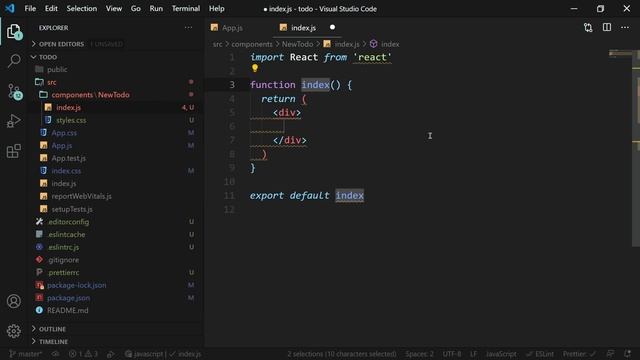Click the unsaved dot on index.js tab

(332, 27)
